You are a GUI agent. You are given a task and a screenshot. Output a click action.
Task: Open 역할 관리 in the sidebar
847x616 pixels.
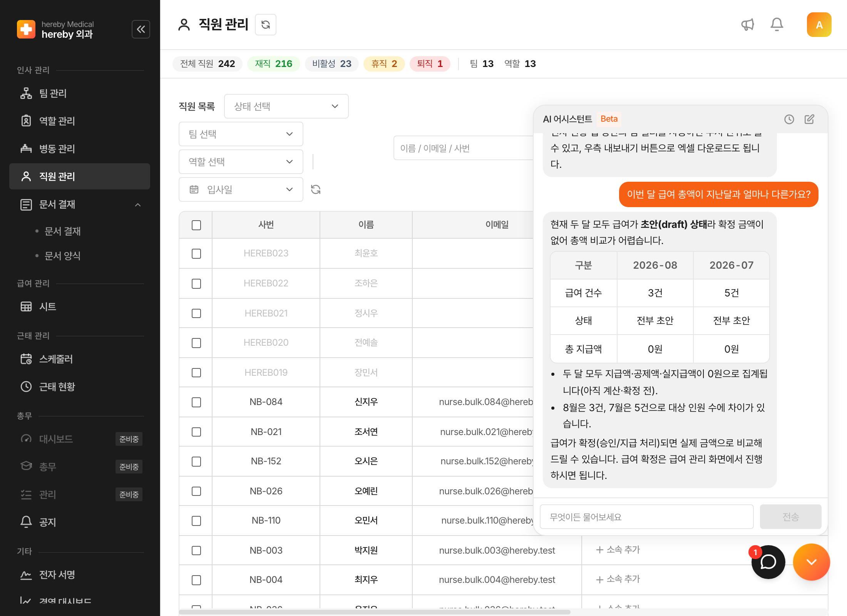click(x=80, y=121)
